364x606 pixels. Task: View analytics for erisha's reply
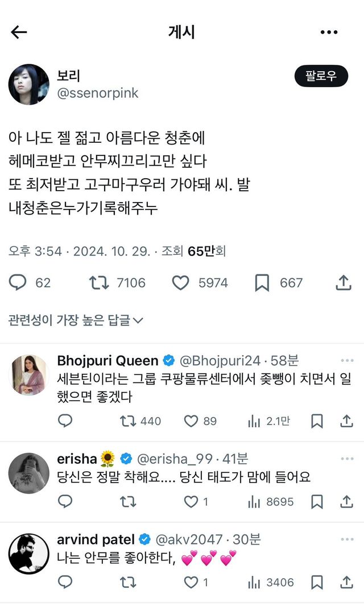tap(254, 502)
